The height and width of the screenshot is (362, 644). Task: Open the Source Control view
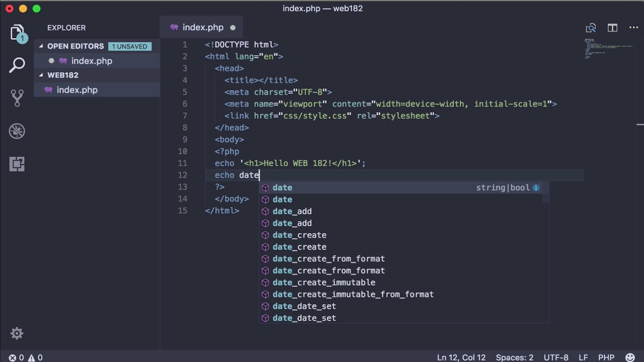(x=17, y=98)
